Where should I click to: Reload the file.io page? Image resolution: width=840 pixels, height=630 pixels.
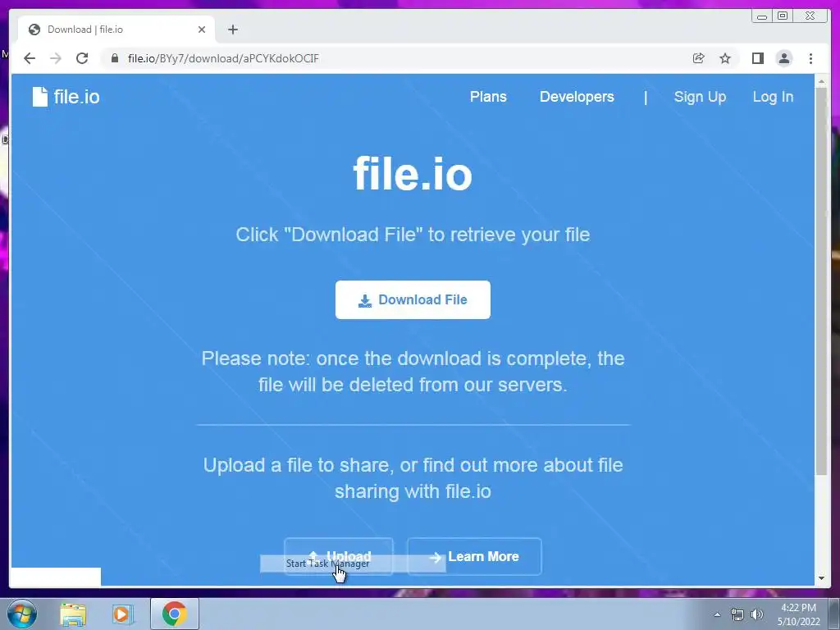(82, 58)
